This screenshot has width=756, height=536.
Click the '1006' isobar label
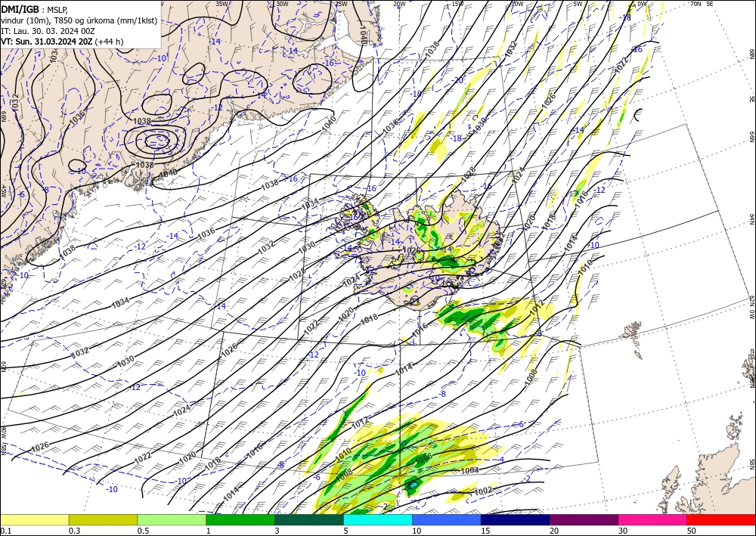coord(424,458)
